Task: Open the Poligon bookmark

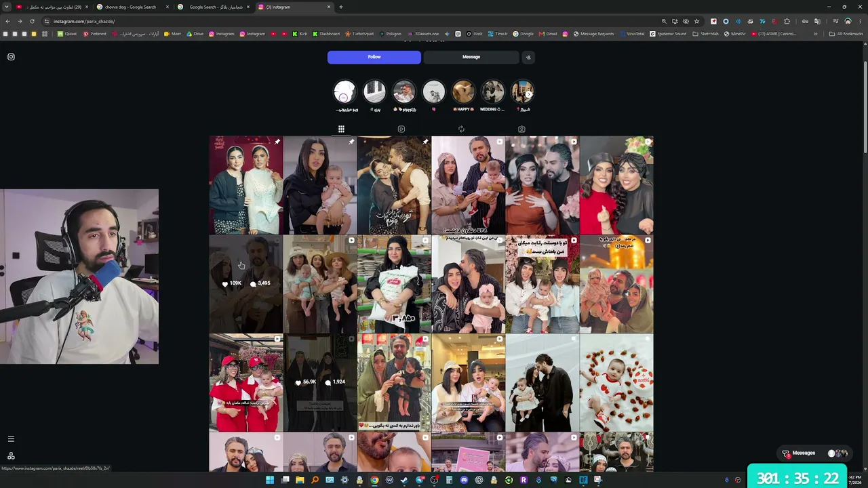Action: pos(390,34)
